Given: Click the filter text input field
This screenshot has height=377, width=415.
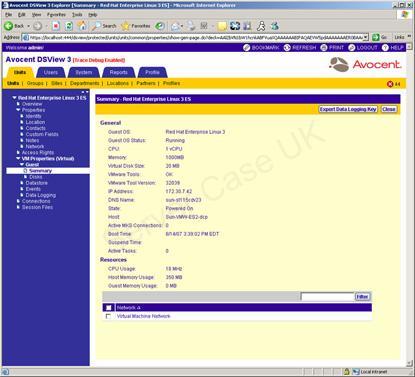Looking at the screenshot, I should (x=327, y=297).
